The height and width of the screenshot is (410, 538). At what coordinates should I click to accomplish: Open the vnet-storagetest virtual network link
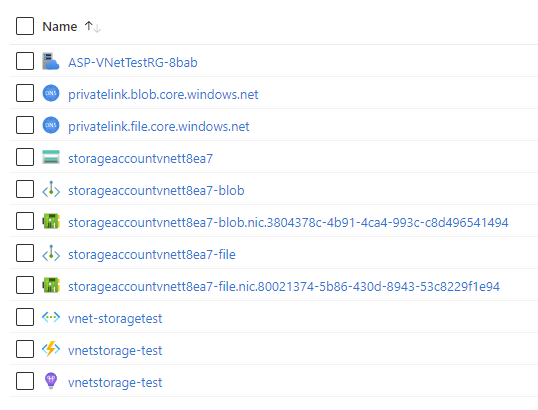115,319
